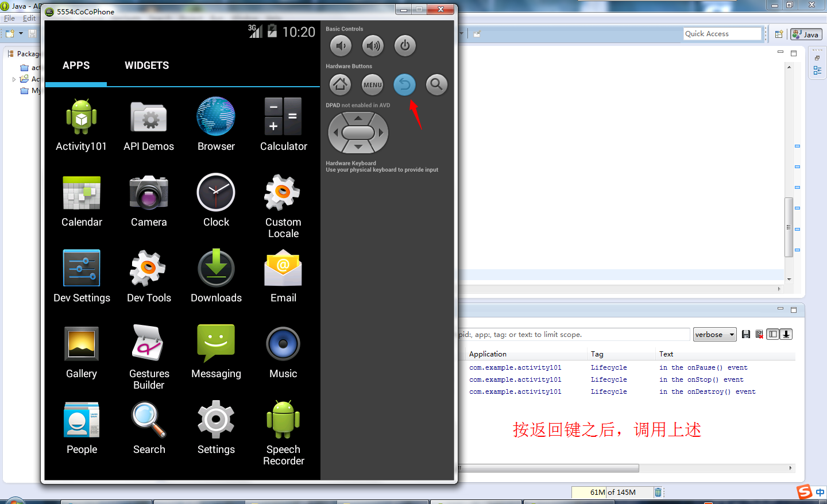Clear the LogCat log
Image resolution: width=827 pixels, height=504 pixels.
point(759,334)
